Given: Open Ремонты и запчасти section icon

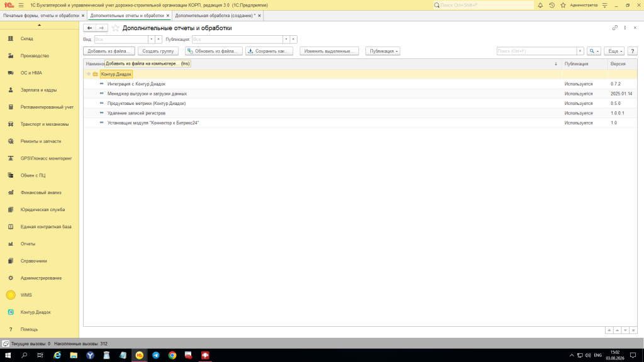Looking at the screenshot, I should click(x=11, y=141).
